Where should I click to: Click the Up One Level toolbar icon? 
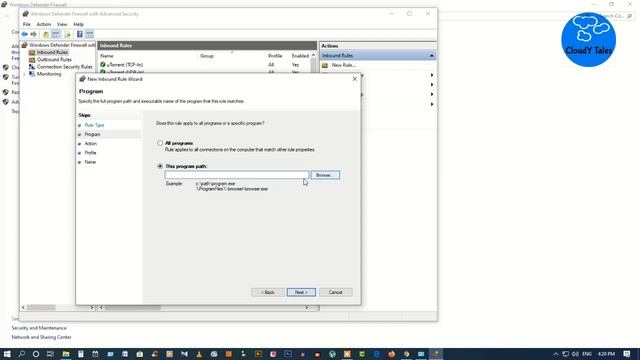click(x=46, y=34)
